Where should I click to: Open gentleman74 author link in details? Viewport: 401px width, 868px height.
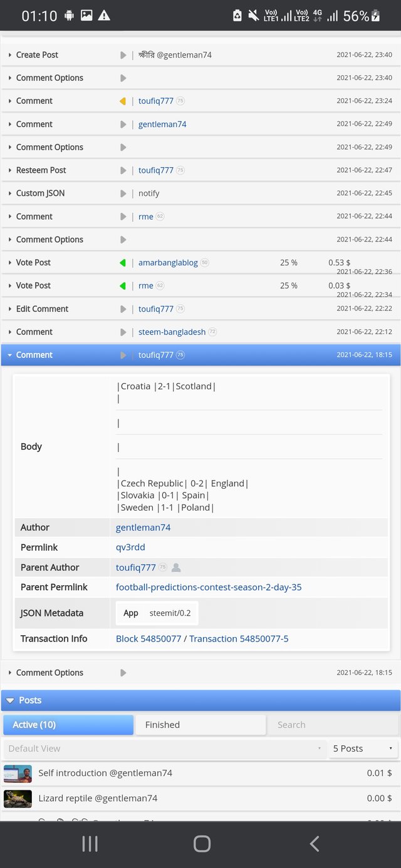pyautogui.click(x=143, y=528)
